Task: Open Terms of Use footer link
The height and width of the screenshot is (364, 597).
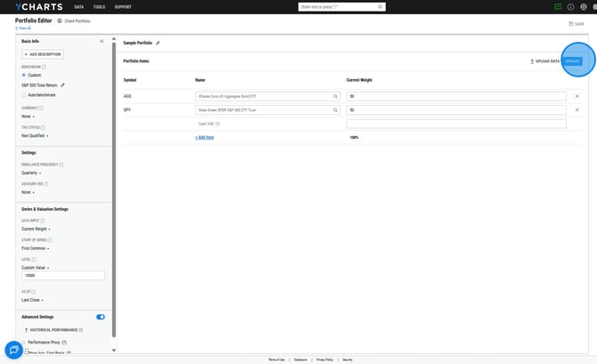Action: [x=276, y=360]
